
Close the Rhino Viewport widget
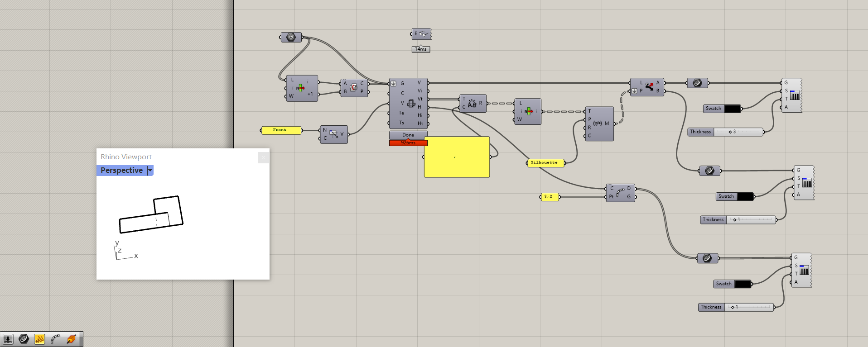263,157
